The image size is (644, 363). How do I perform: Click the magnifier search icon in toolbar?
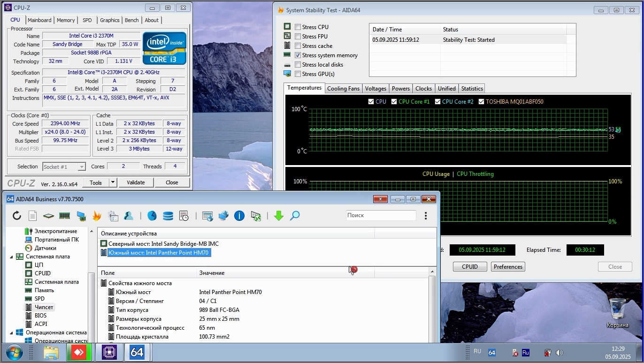295,216
